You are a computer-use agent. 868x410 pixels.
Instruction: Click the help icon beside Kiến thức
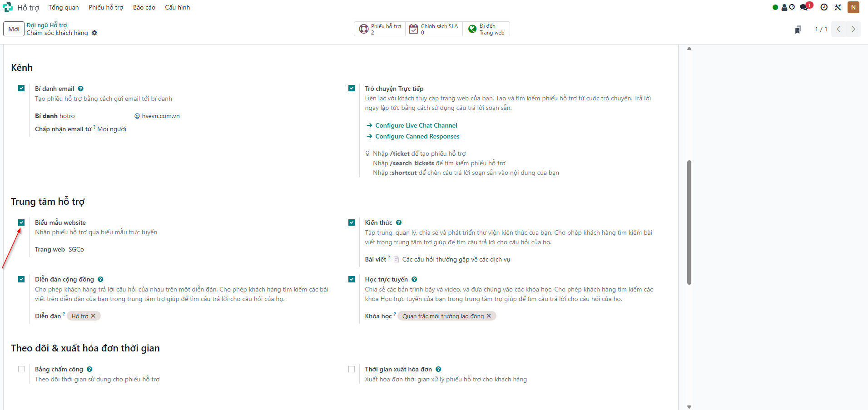(x=399, y=222)
